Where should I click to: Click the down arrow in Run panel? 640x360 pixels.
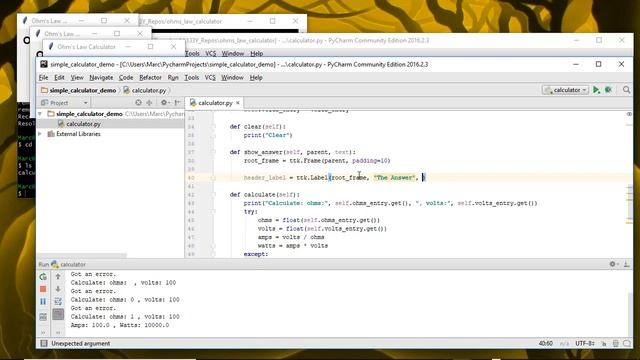[x=58, y=289]
